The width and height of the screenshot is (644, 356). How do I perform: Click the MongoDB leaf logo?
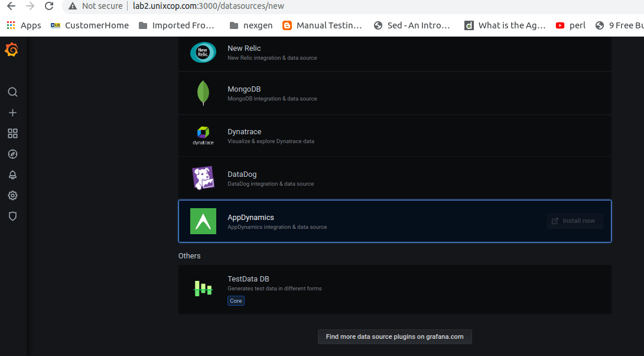[203, 93]
